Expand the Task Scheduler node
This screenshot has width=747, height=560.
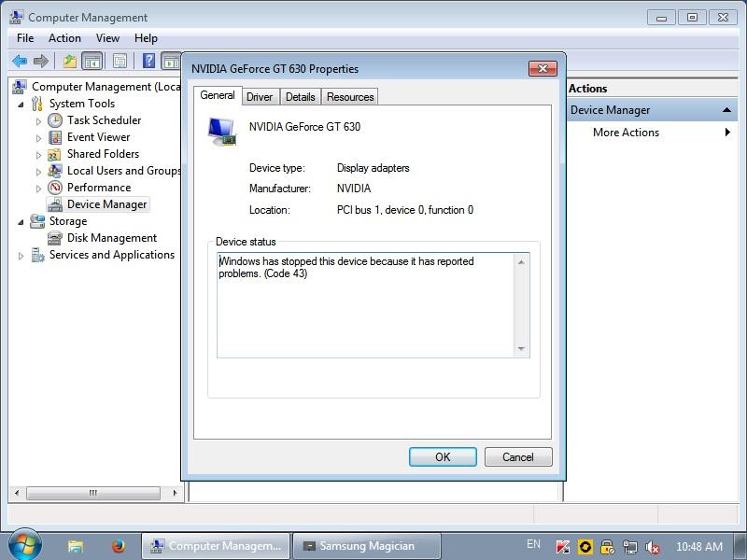coord(38,121)
